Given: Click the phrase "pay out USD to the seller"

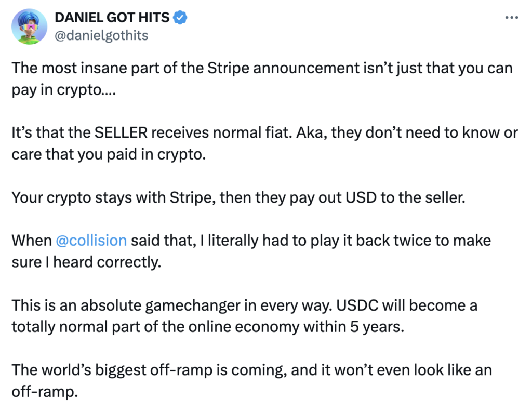Looking at the screenshot, I should click(374, 198).
